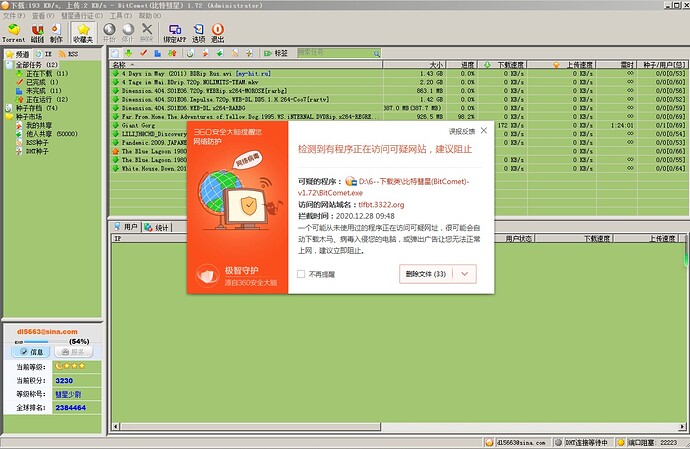Select the 统计 statistics tab
The image size is (690, 449).
coord(156,228)
